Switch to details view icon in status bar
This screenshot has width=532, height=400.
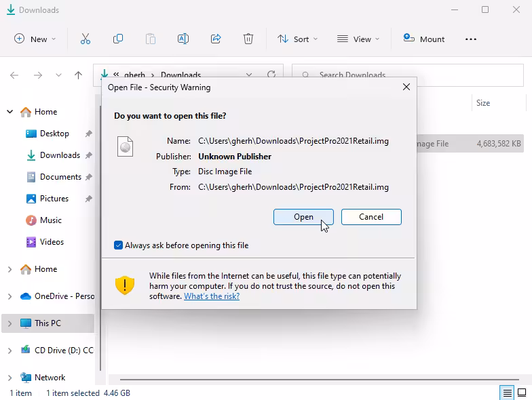[x=507, y=393]
